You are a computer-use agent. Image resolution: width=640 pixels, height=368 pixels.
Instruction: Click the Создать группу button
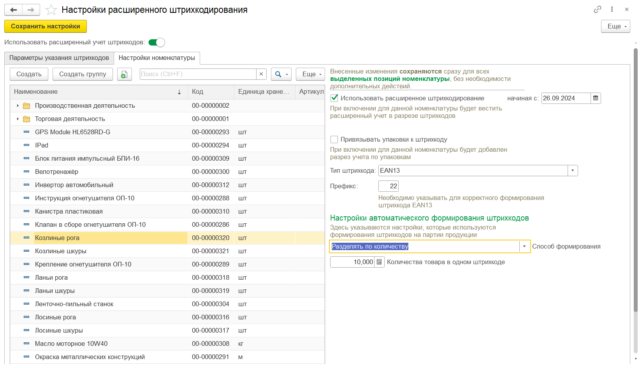point(82,74)
